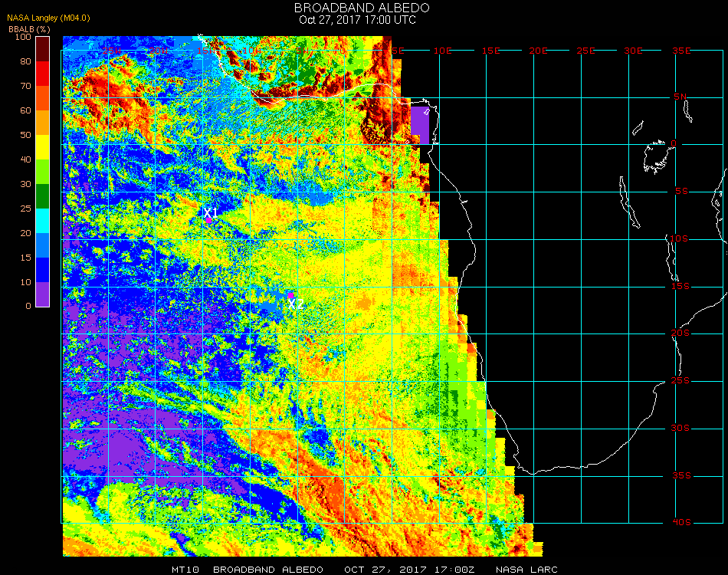Click the 5E longitude label
728x575 pixels.
tap(398, 51)
